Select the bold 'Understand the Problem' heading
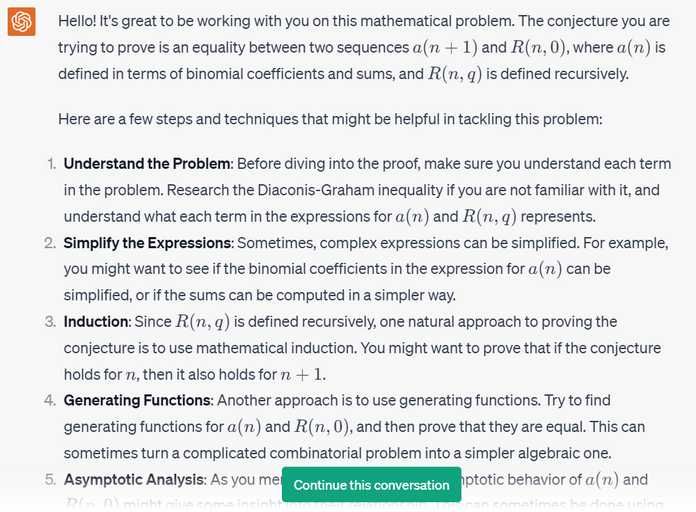This screenshot has width=696, height=512. coord(147,163)
